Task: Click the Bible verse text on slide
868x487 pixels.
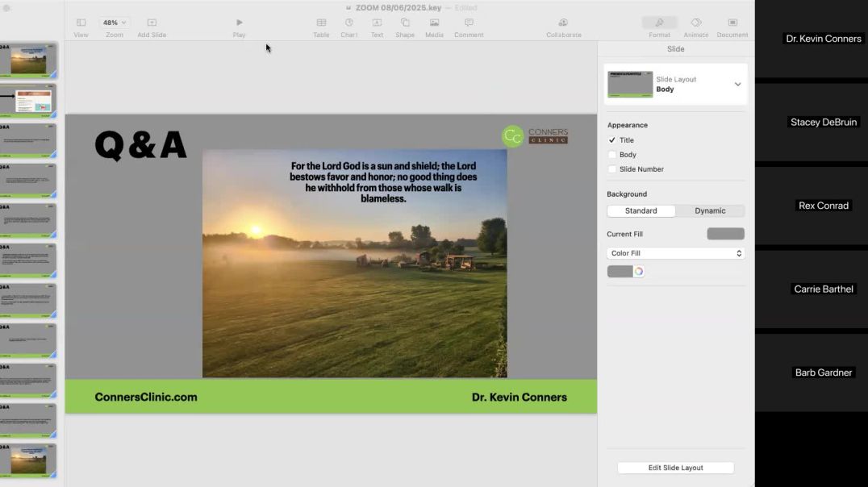Action: (383, 182)
